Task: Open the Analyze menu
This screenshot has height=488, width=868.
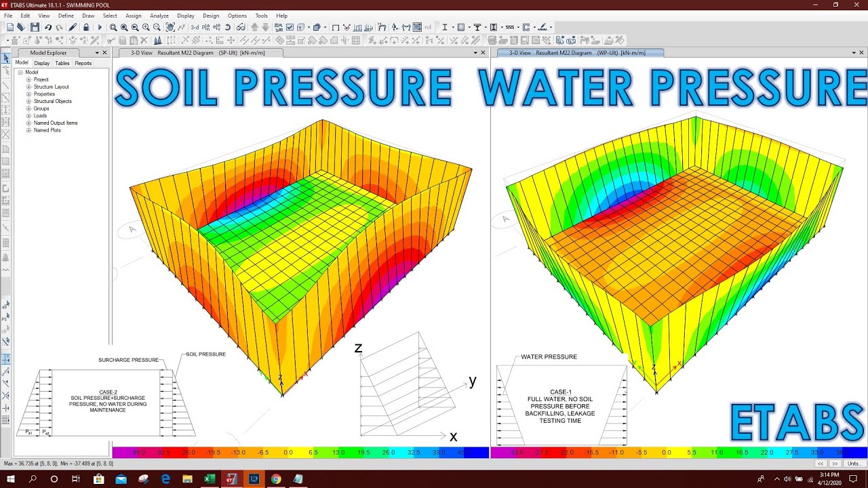Action: click(159, 16)
